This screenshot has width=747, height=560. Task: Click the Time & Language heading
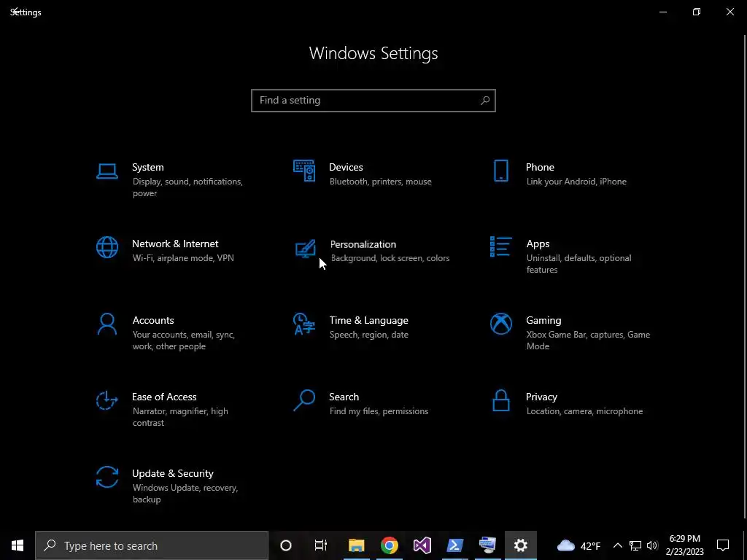368,321
